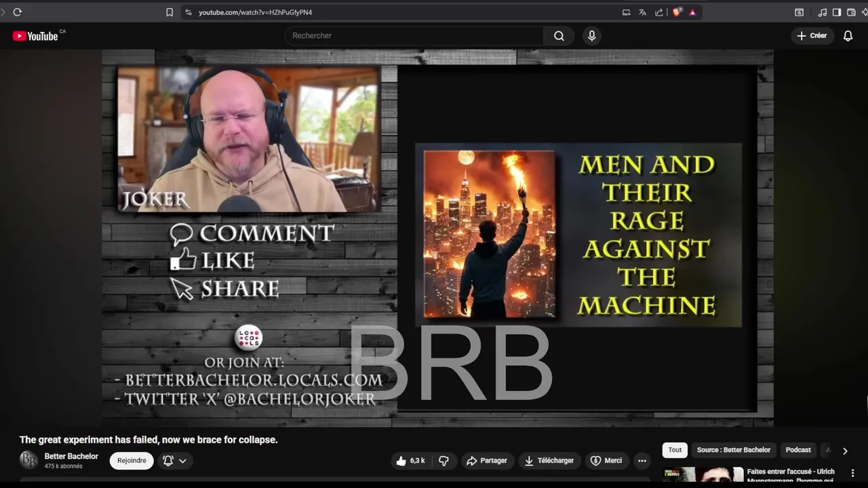Screen dimensions: 868x488
Task: Click install app icon in address bar
Action: (626, 12)
